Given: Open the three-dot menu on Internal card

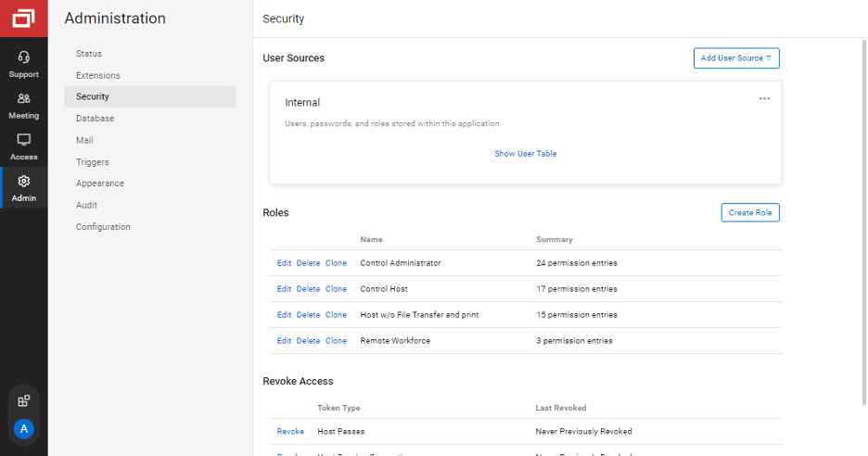Looking at the screenshot, I should coord(764,99).
